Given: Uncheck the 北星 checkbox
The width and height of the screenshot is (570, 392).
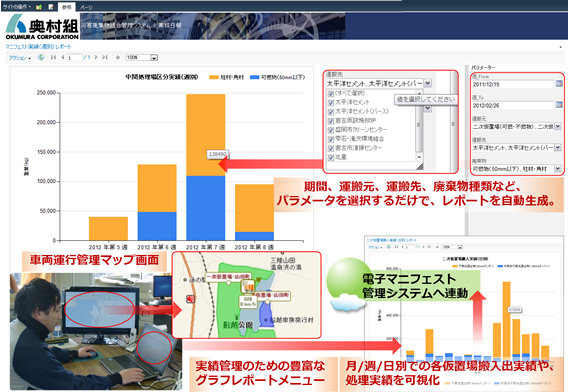Looking at the screenshot, I should pyautogui.click(x=331, y=157).
